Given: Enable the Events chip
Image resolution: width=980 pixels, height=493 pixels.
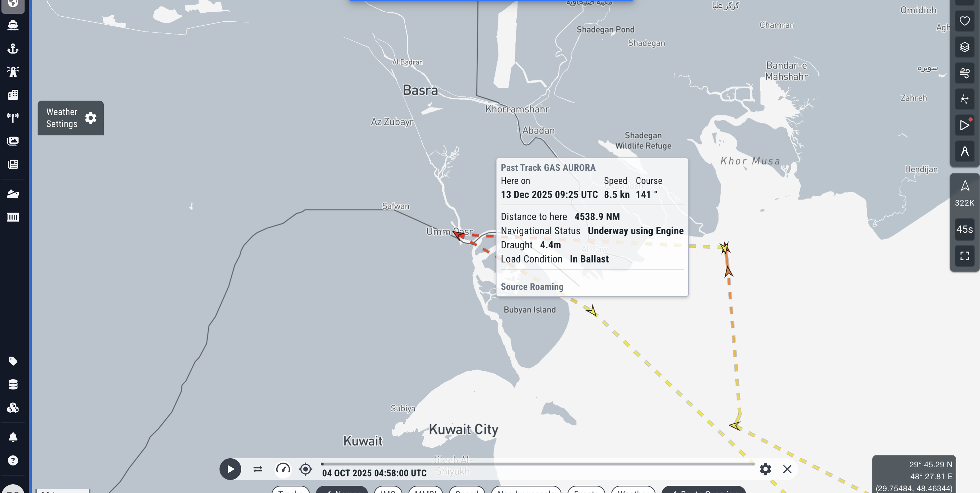Looking at the screenshot, I should pos(586,490).
